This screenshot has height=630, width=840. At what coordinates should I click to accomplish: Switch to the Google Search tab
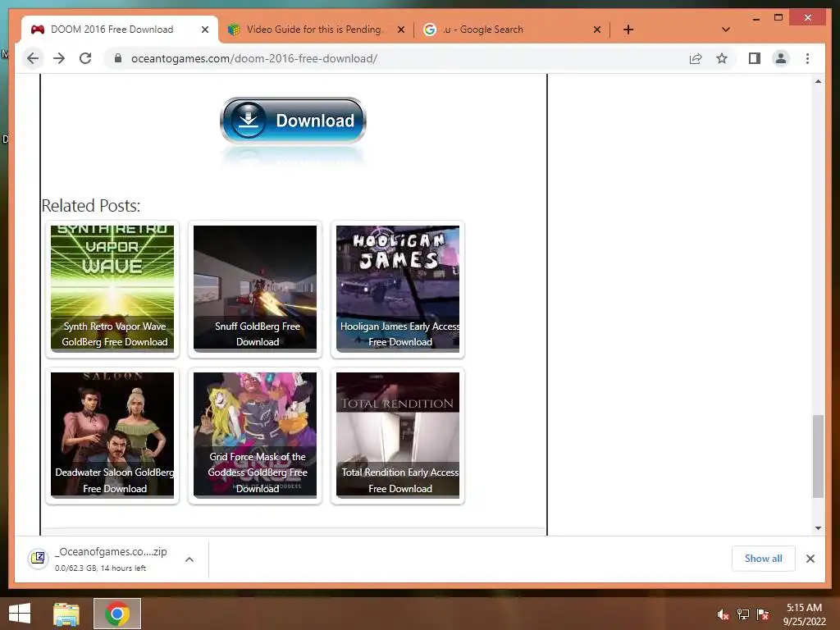(482, 30)
